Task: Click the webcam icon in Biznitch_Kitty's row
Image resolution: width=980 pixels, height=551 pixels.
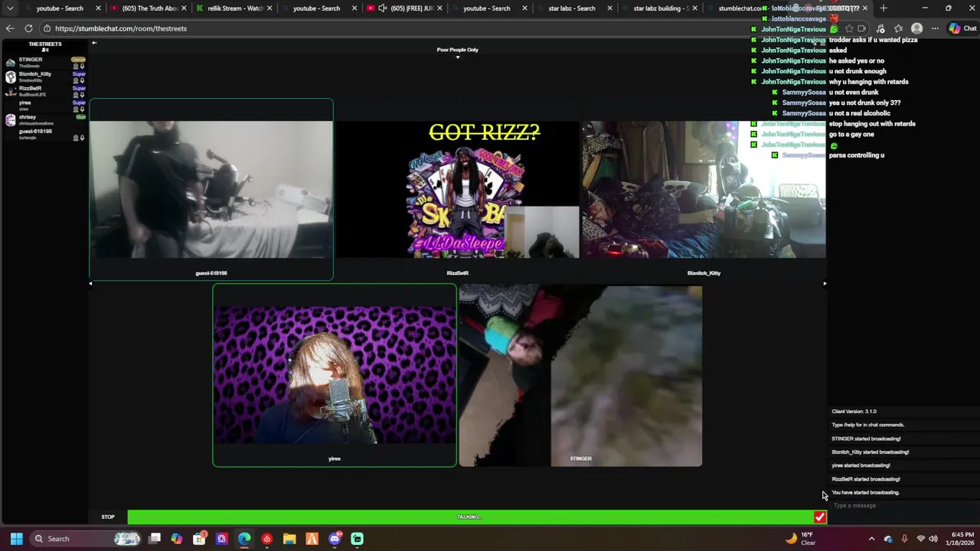Action: [x=76, y=80]
